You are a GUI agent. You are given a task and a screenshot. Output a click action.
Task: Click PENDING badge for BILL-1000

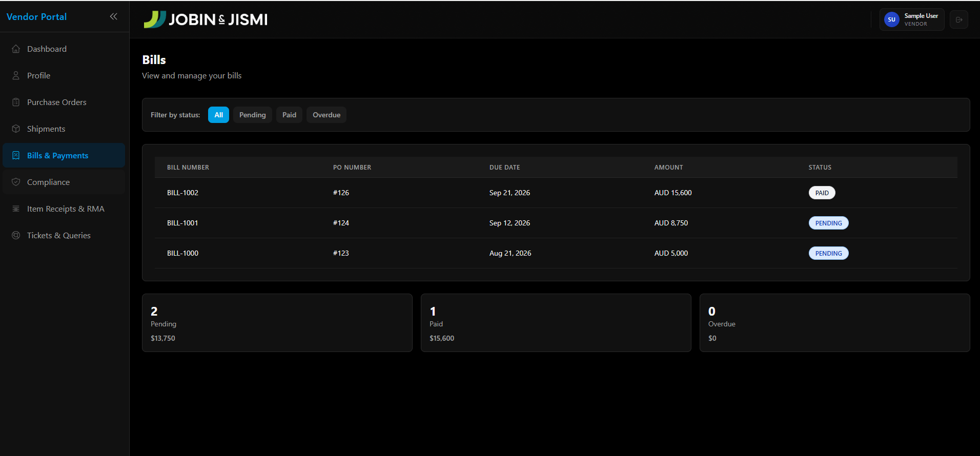(x=829, y=253)
